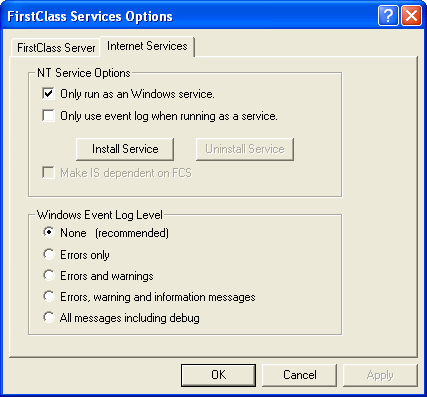Click the Cancel button
This screenshot has width=427, height=397.
point(300,375)
